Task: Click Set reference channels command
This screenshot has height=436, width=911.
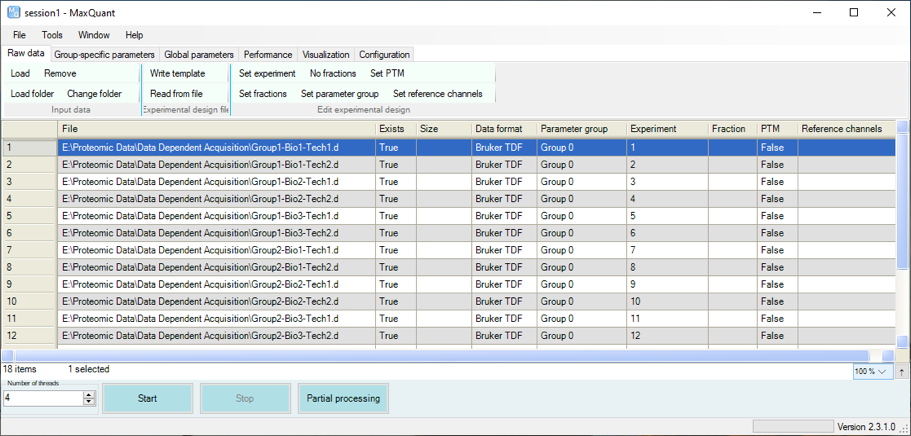Action: tap(437, 94)
